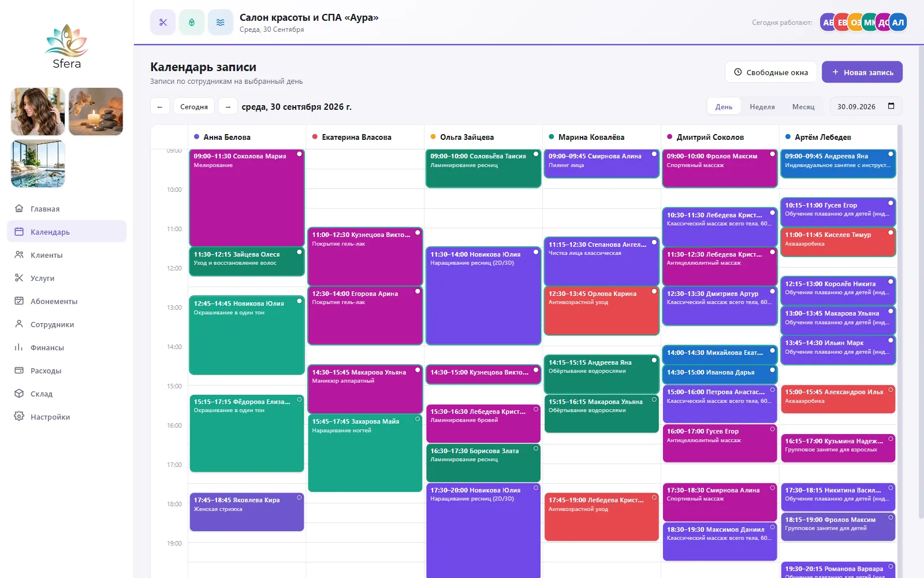
Task: Toggle status circle on Орлова Карина appointment
Action: (x=654, y=291)
